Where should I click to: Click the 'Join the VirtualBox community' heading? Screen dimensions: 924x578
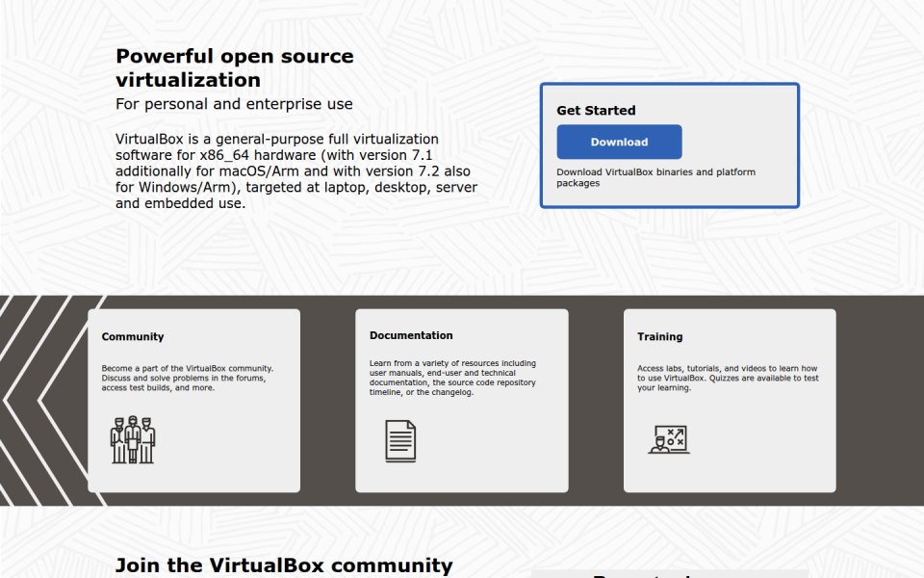(x=284, y=565)
